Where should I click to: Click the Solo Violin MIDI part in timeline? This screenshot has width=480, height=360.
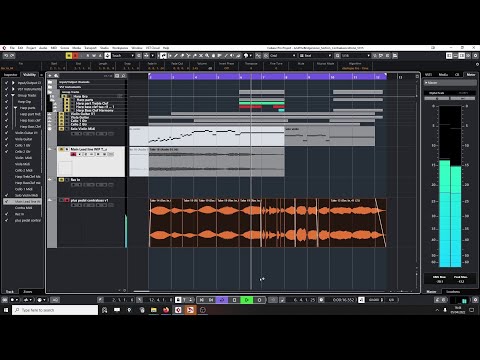pyautogui.click(x=207, y=136)
